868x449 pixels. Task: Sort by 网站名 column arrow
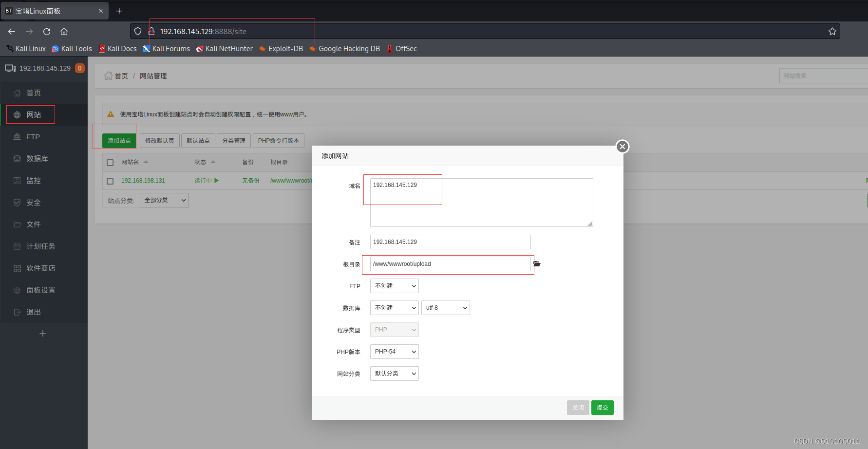pyautogui.click(x=146, y=162)
